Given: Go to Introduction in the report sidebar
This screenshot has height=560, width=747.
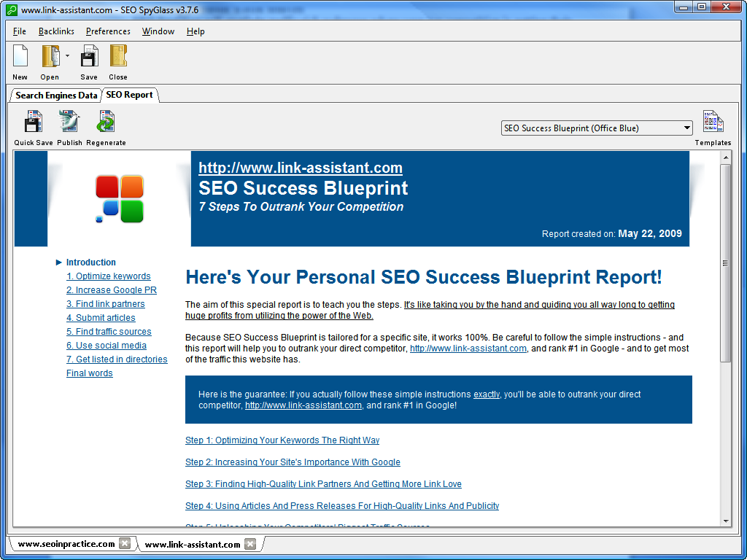Looking at the screenshot, I should pyautogui.click(x=90, y=262).
